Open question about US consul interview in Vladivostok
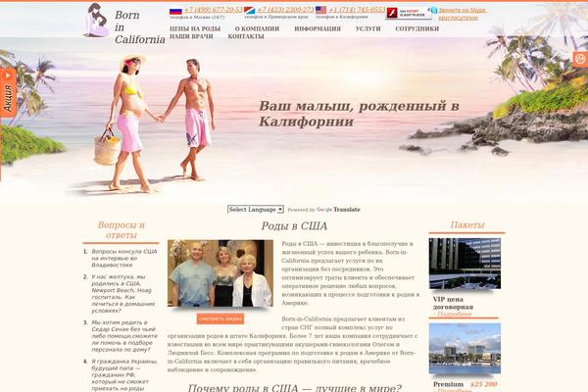 pos(124,258)
